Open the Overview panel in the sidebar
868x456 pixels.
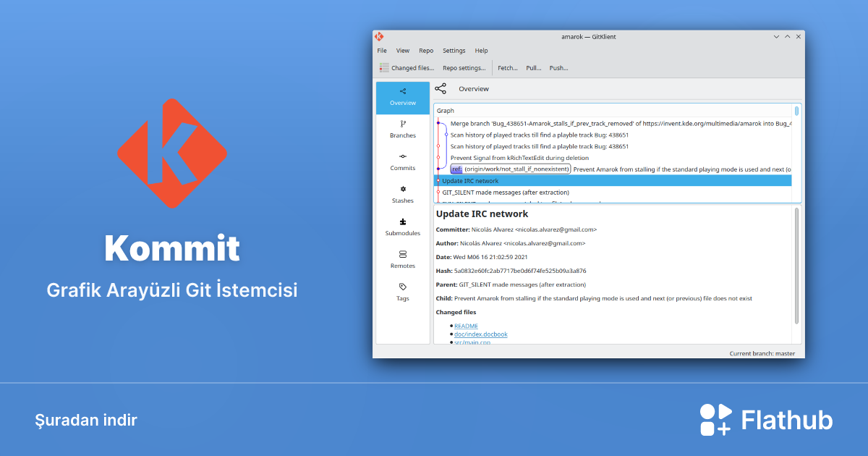click(402, 98)
